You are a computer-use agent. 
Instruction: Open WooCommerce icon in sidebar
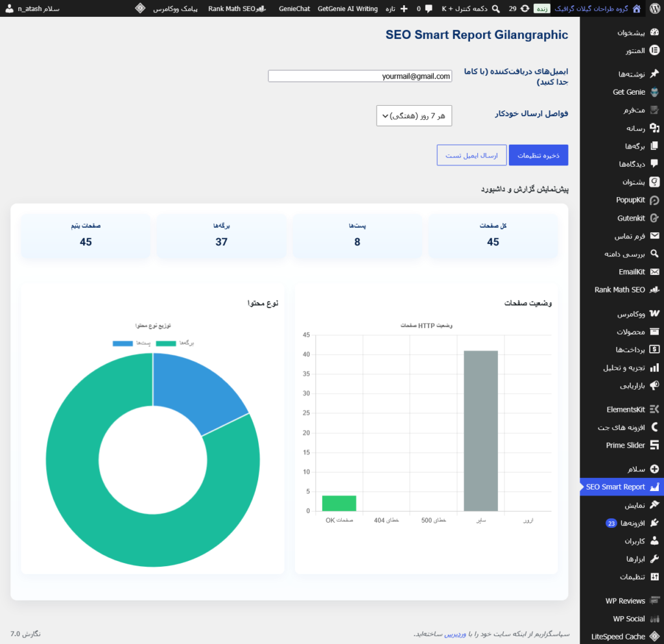click(x=654, y=314)
